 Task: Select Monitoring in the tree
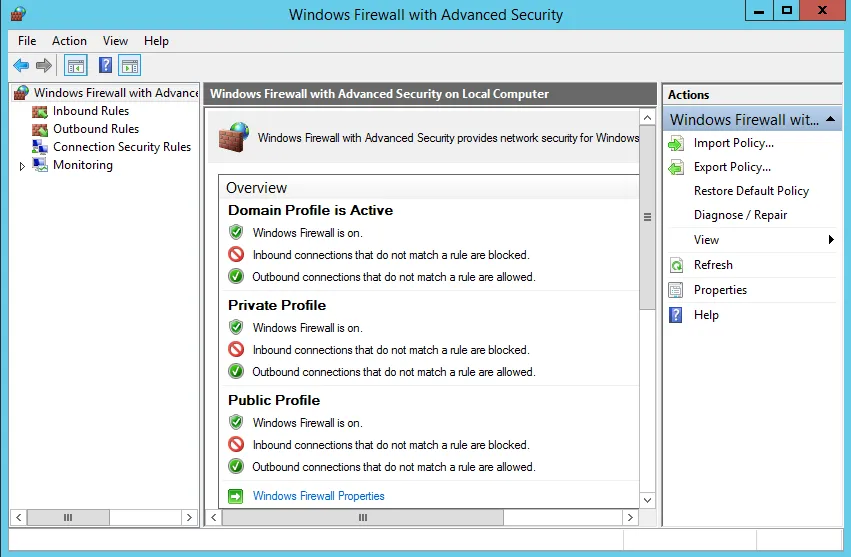tap(83, 165)
